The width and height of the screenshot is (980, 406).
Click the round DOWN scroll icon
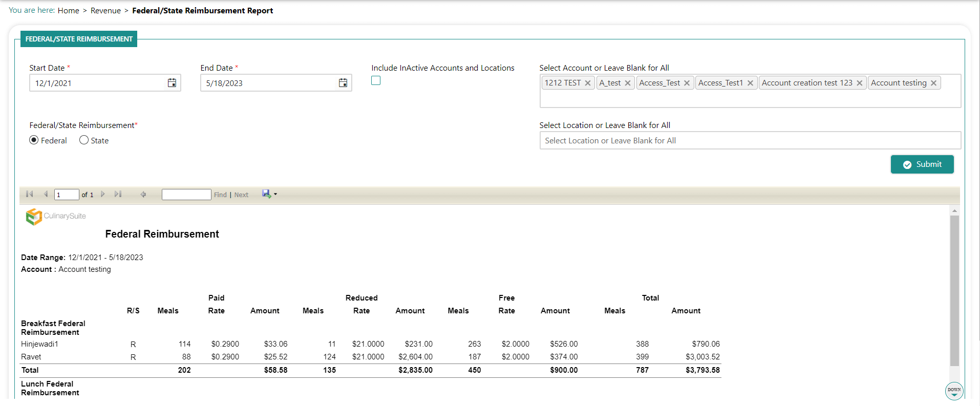(954, 391)
